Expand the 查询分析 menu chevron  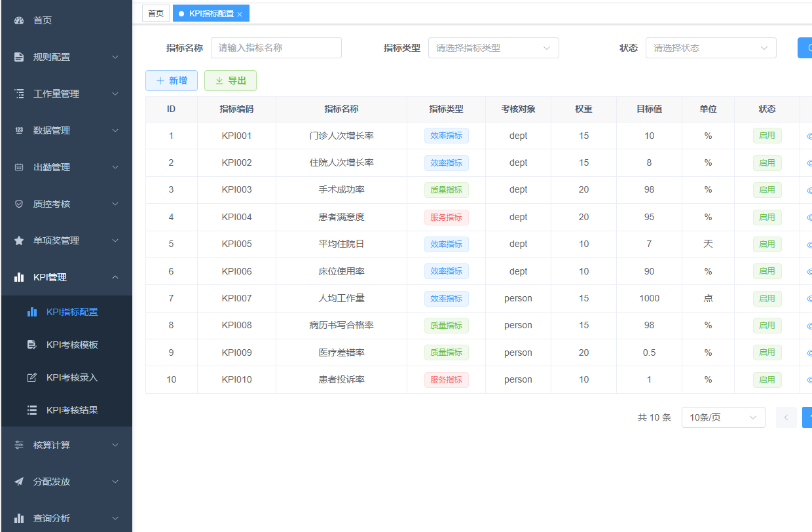115,518
